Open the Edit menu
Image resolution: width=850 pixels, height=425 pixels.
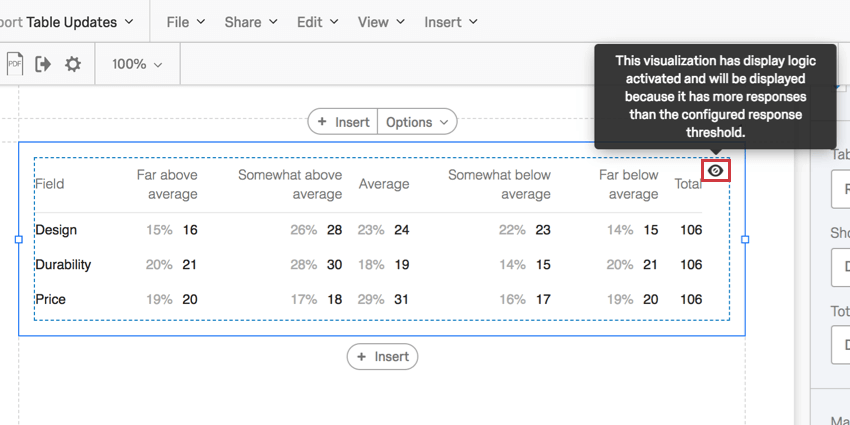pyautogui.click(x=317, y=21)
